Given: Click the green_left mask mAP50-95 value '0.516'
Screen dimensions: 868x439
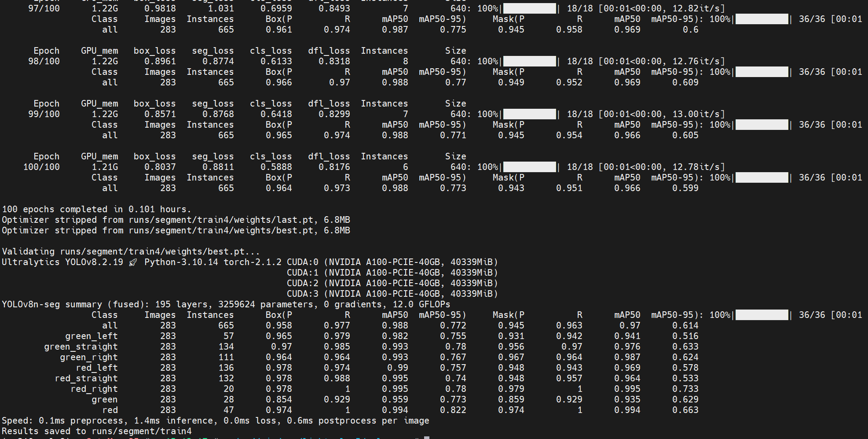Looking at the screenshot, I should click(685, 336).
